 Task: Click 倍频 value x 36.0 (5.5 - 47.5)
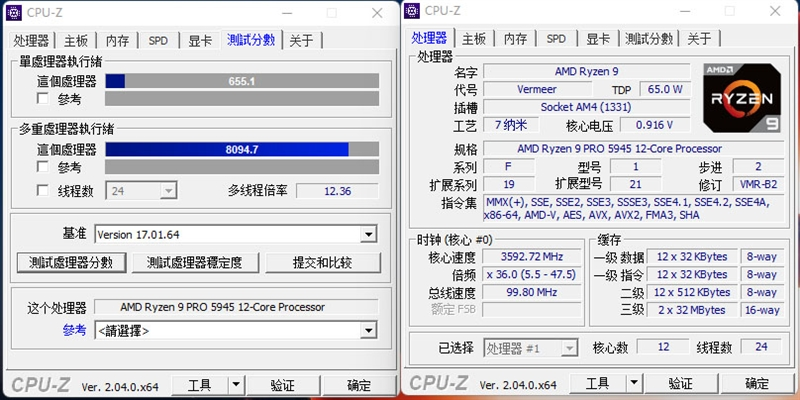(532, 274)
